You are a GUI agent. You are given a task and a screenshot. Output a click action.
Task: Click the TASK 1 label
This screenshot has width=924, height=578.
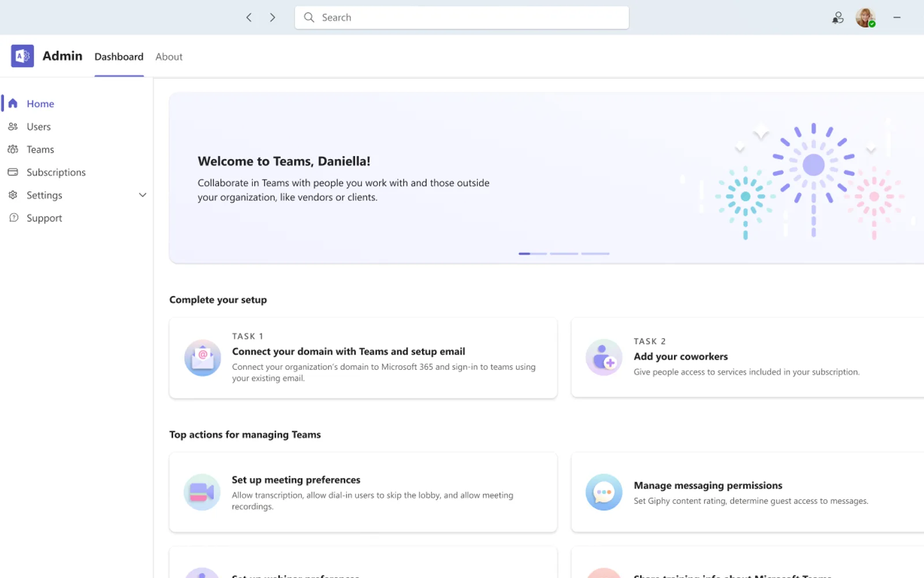pyautogui.click(x=248, y=336)
